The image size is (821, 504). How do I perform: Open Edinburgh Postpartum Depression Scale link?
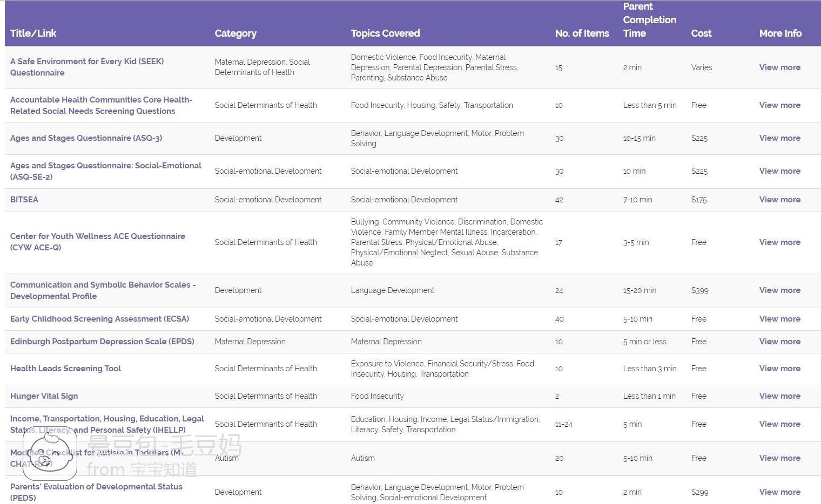tap(102, 342)
